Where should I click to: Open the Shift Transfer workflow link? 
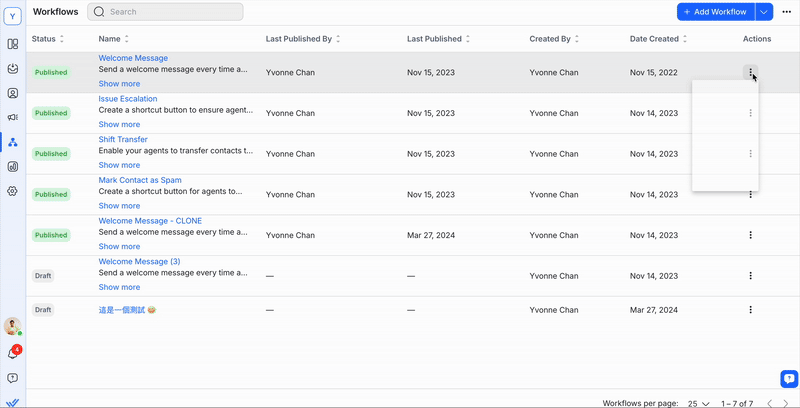(x=123, y=140)
